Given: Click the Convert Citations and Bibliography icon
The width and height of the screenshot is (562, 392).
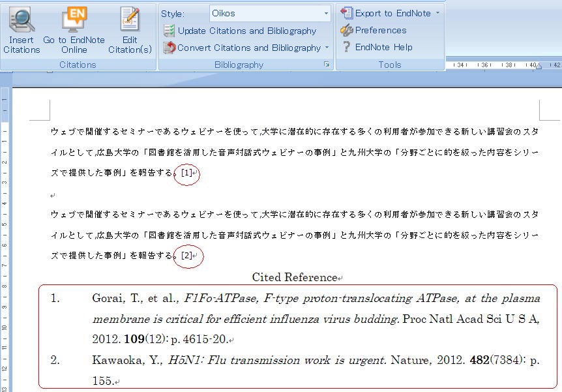Looking at the screenshot, I should (169, 48).
